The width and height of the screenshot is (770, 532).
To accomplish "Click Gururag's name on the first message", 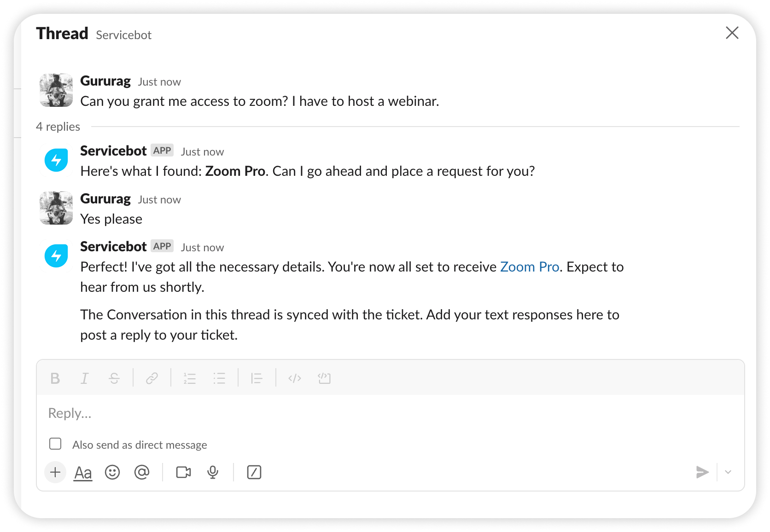I will (x=105, y=81).
